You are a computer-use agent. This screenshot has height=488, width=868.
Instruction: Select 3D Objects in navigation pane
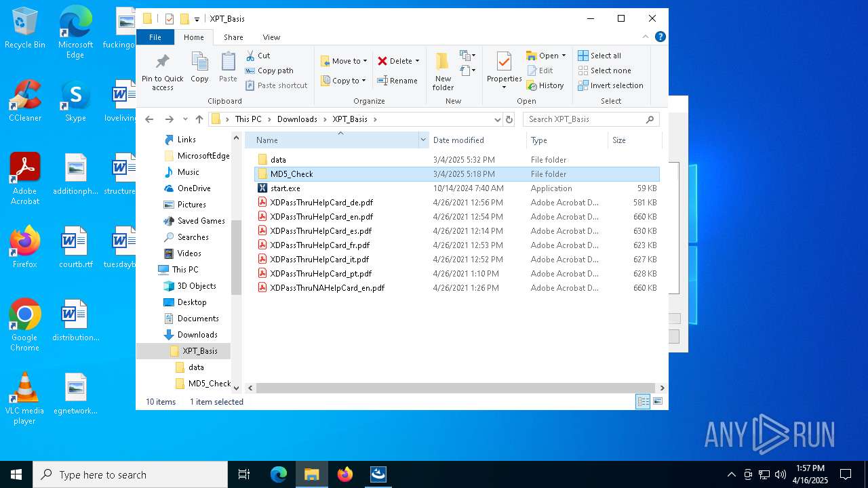(197, 286)
